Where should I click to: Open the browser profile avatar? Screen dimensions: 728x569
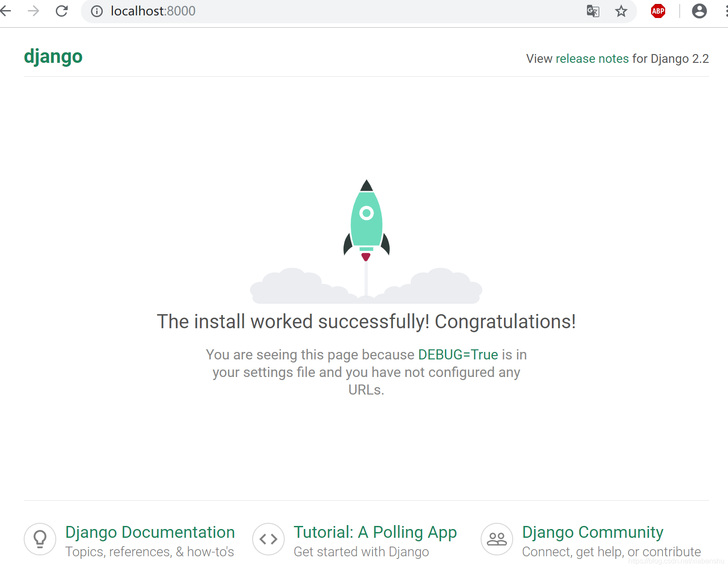(x=699, y=11)
